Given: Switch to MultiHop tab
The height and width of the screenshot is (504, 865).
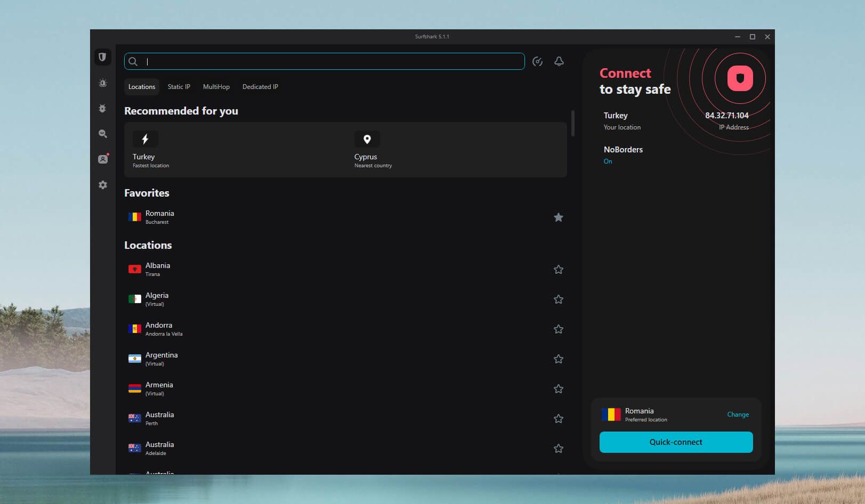Looking at the screenshot, I should [216, 87].
